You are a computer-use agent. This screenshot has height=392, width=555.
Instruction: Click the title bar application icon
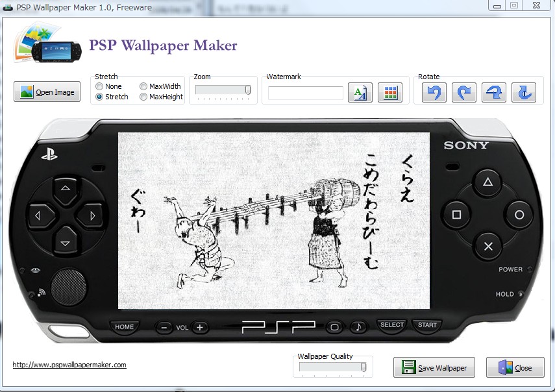pos(7,7)
